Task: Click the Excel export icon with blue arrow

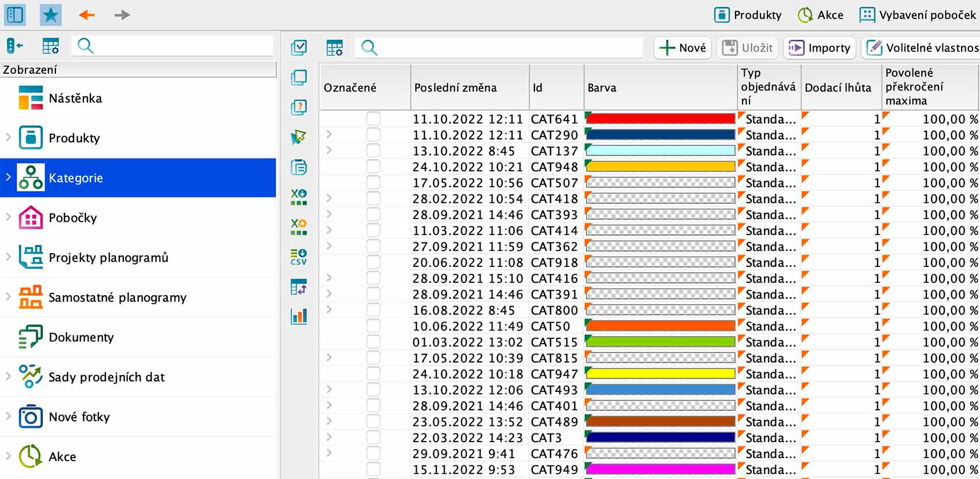Action: tap(299, 197)
